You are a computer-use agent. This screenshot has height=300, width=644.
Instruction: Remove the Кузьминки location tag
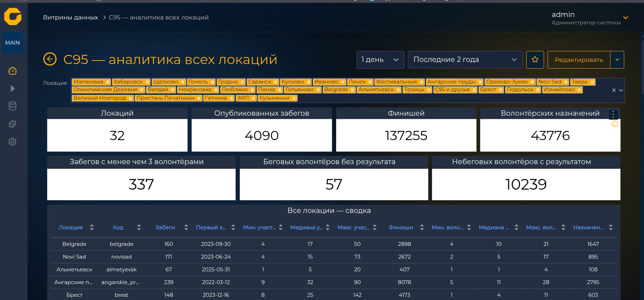[294, 98]
